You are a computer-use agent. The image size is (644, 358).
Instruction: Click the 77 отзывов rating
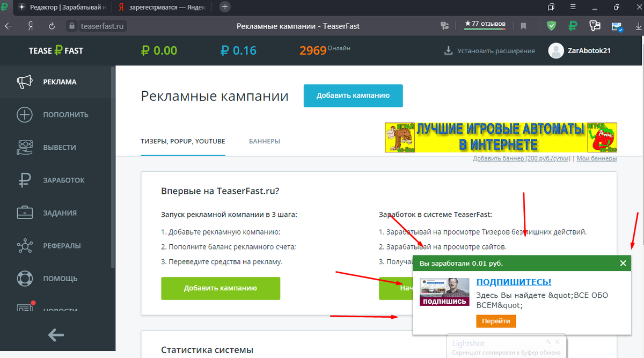tap(485, 24)
